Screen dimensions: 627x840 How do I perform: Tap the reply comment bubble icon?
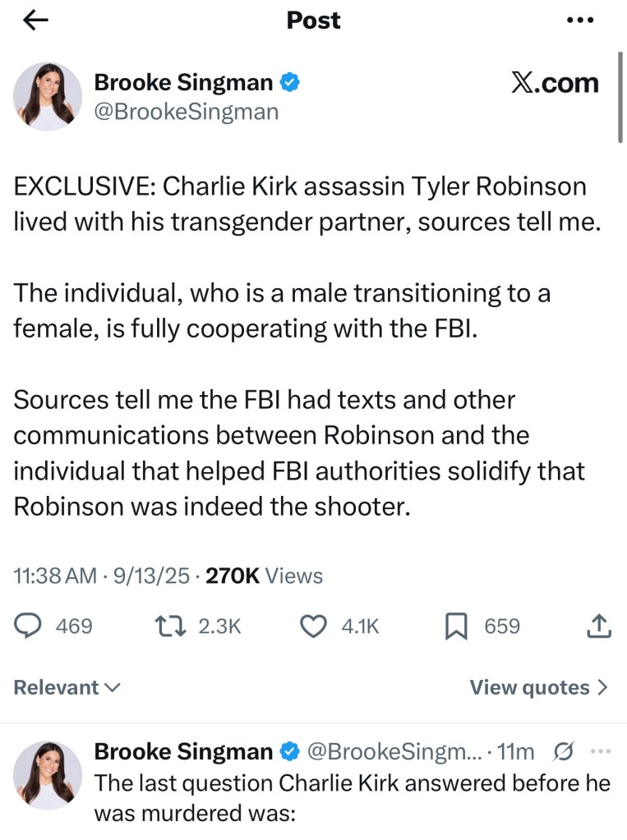pyautogui.click(x=30, y=627)
